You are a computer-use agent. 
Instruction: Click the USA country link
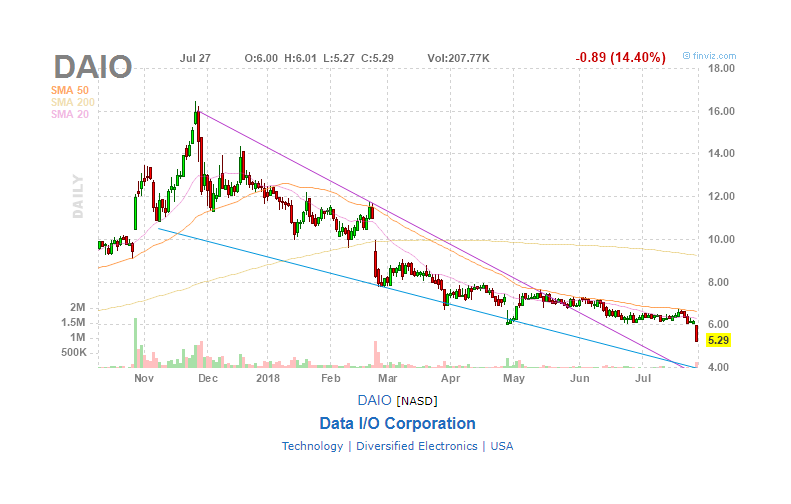502,446
